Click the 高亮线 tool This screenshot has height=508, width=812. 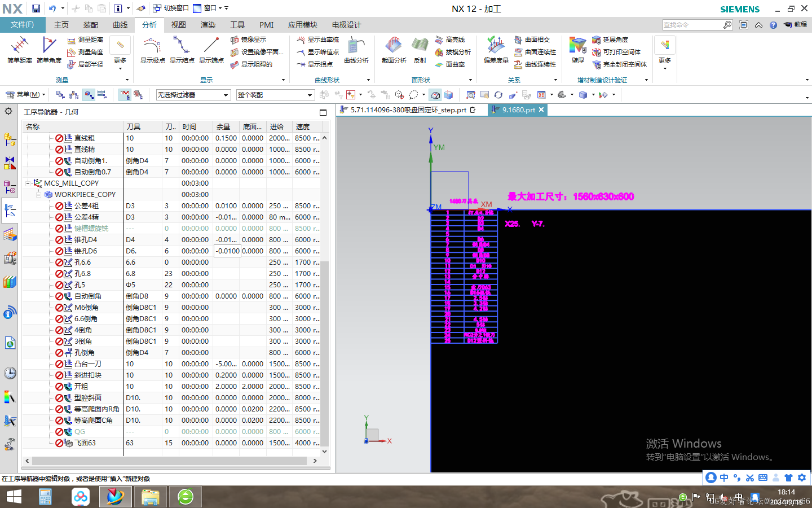[450, 40]
